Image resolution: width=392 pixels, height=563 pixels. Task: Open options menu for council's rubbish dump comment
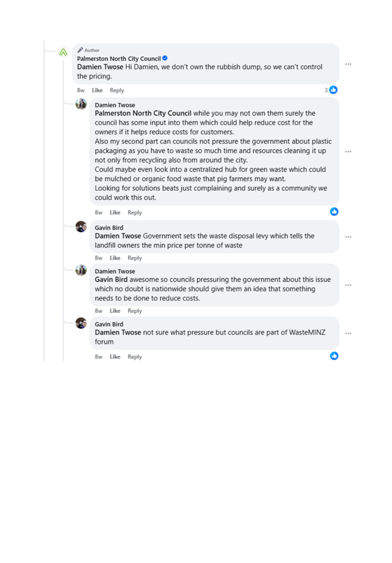click(x=348, y=64)
